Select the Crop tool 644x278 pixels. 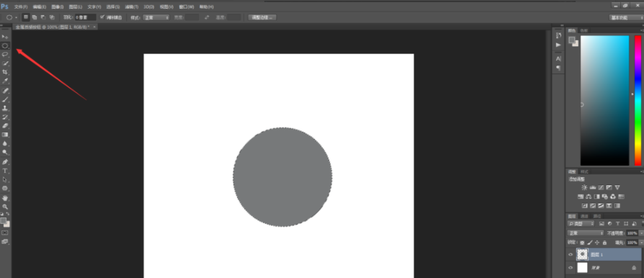[5, 72]
